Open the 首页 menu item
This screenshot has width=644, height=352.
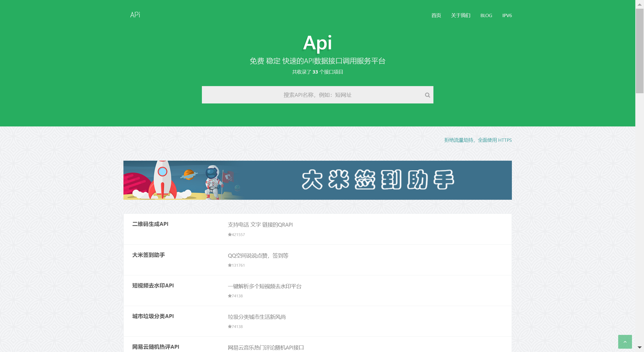pos(436,15)
